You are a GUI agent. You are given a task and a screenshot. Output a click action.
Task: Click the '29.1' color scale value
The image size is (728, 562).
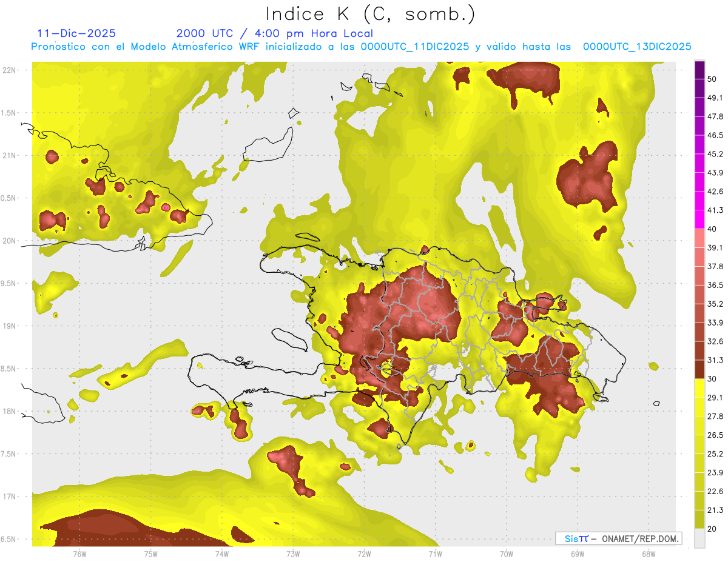pyautogui.click(x=715, y=398)
